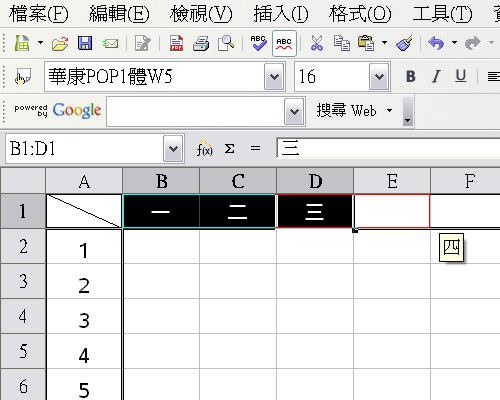The width and height of the screenshot is (500, 400).
Task: Toggle Bold formatting
Action: pos(411,76)
